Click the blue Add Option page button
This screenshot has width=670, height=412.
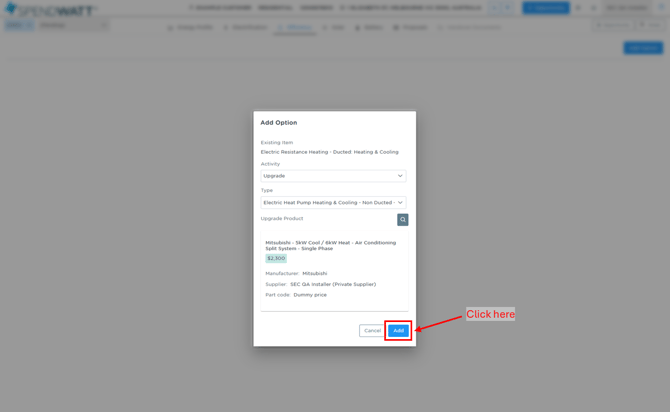click(643, 48)
